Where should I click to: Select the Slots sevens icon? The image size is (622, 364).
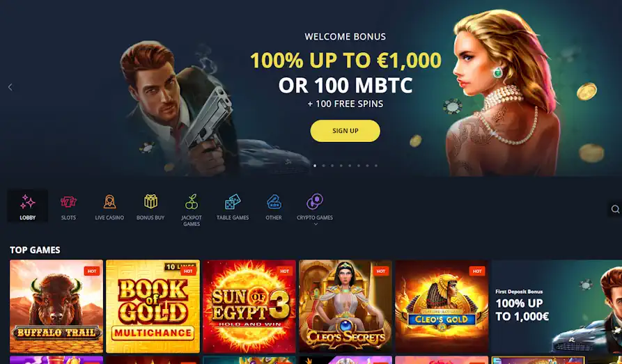68,202
